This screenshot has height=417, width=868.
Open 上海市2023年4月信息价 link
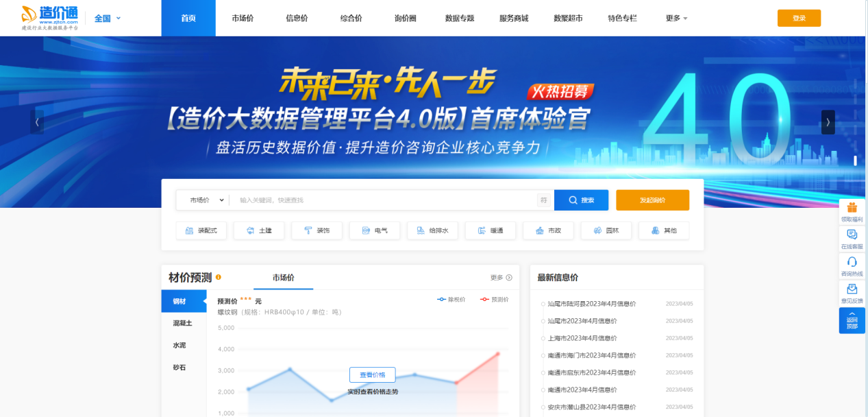(582, 338)
